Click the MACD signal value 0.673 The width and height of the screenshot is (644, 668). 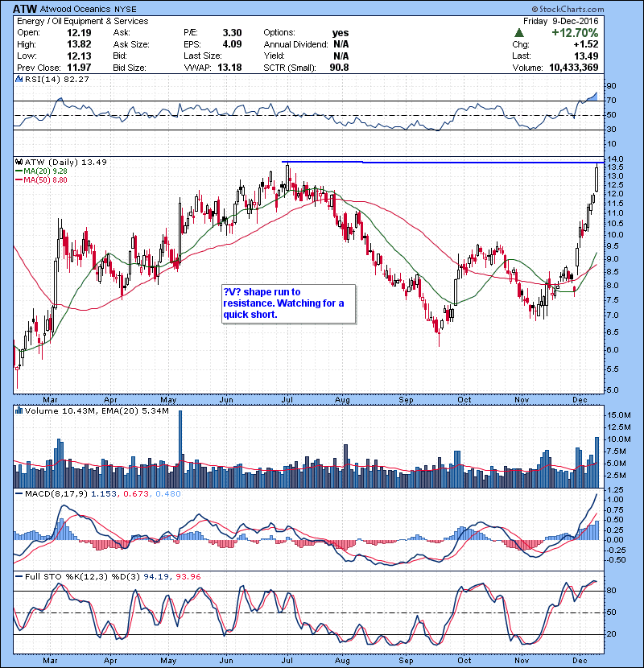(136, 494)
